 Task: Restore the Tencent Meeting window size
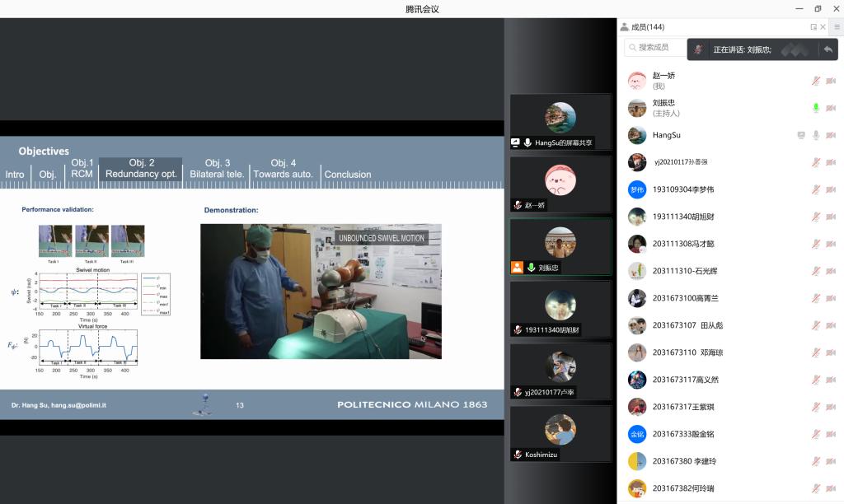(x=818, y=8)
